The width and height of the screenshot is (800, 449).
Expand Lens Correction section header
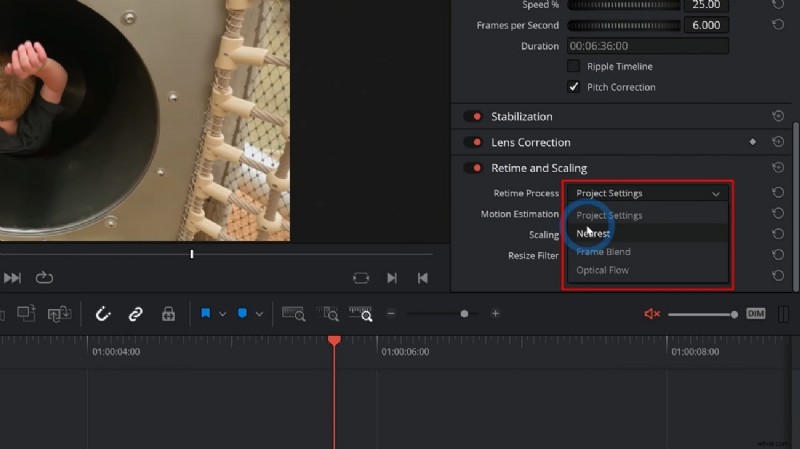pyautogui.click(x=531, y=142)
